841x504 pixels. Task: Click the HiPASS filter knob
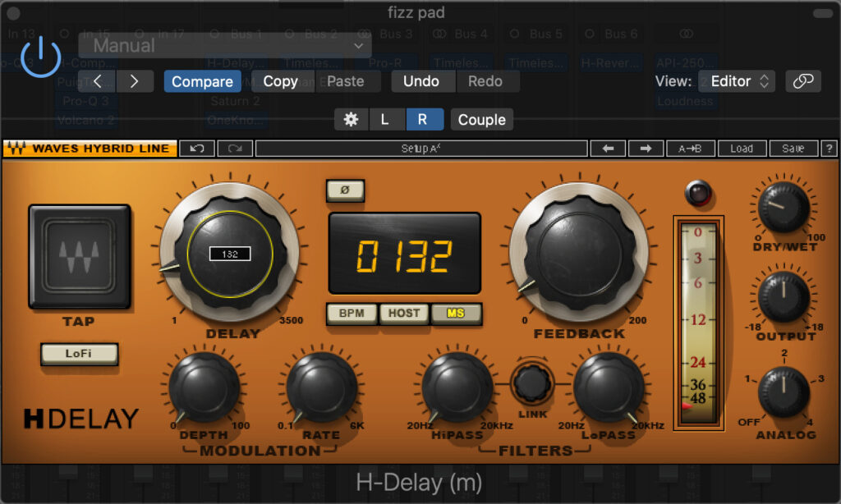pos(457,387)
